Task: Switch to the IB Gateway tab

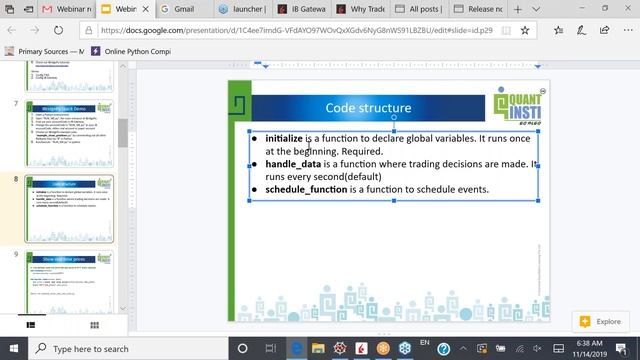Action: click(x=301, y=9)
